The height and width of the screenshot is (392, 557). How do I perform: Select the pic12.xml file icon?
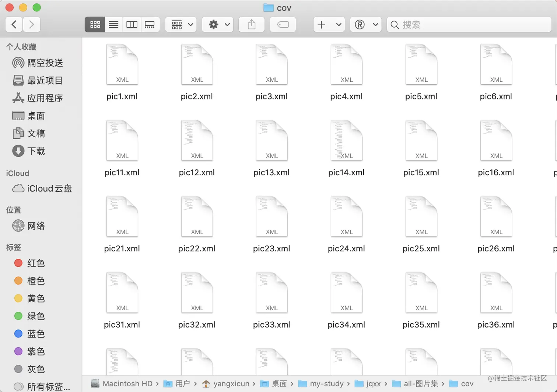(x=197, y=141)
